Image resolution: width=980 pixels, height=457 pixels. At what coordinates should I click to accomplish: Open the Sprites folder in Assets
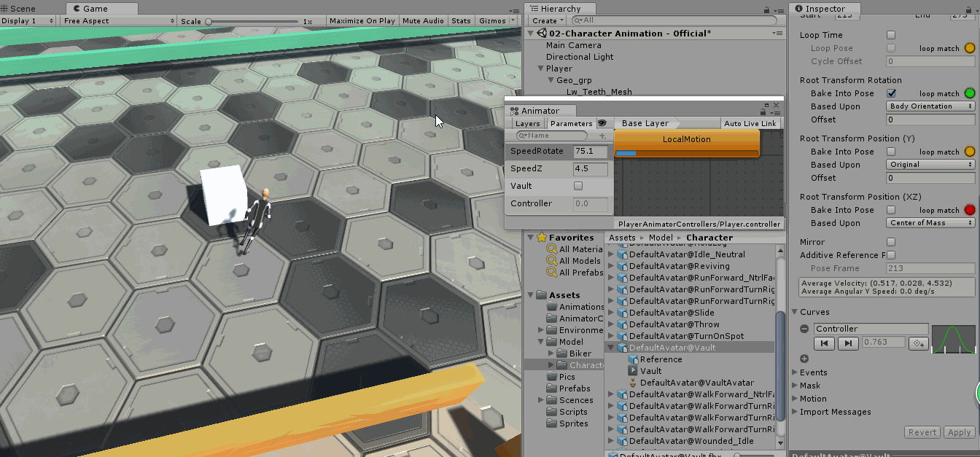coord(567,423)
